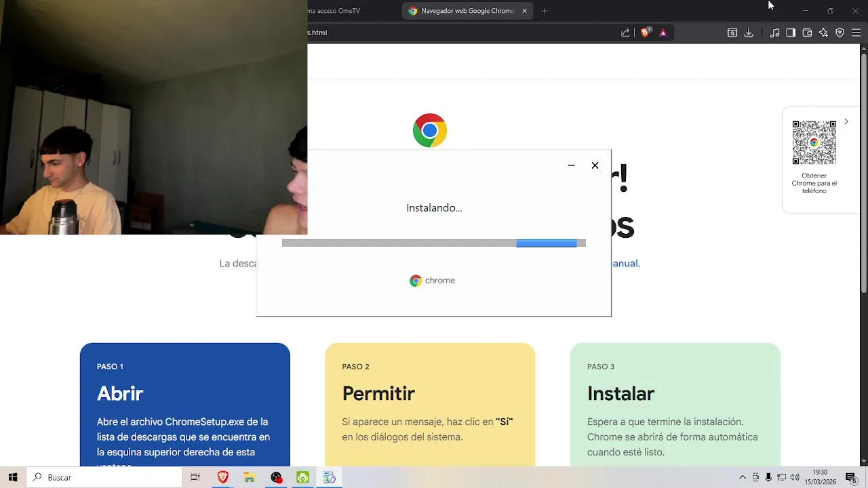The width and height of the screenshot is (868, 488).
Task: Open a new browser tab
Action: (x=544, y=11)
